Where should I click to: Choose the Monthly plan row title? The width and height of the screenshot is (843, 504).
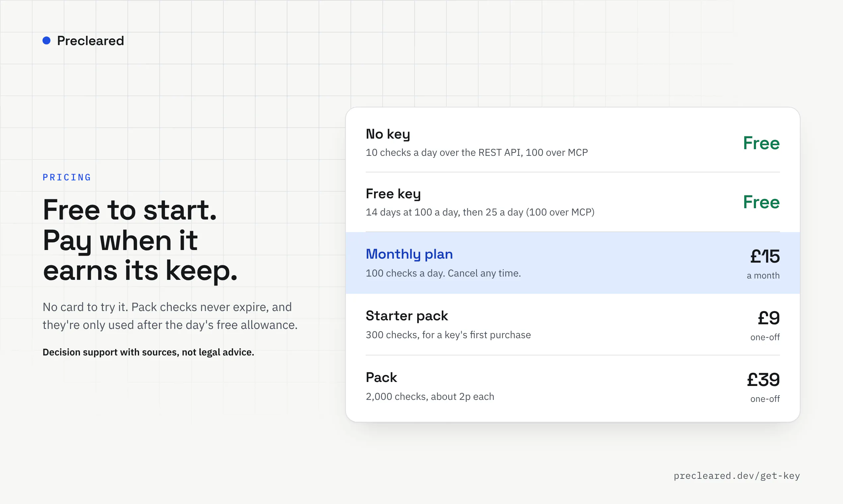coord(409,254)
